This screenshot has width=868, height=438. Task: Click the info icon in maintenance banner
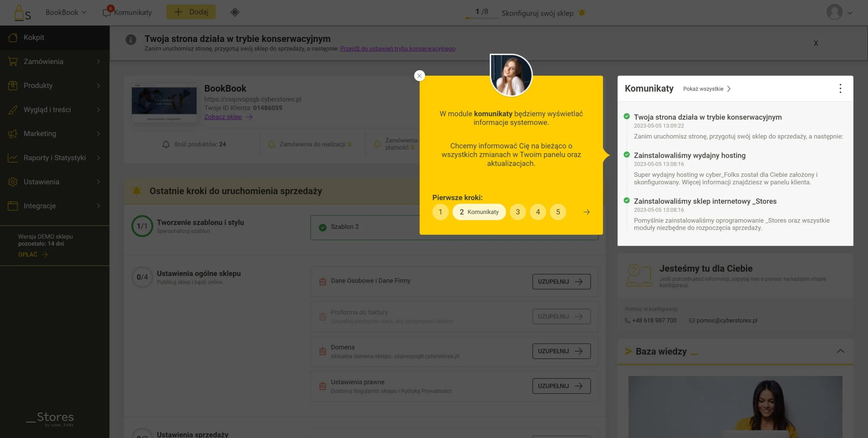[131, 40]
